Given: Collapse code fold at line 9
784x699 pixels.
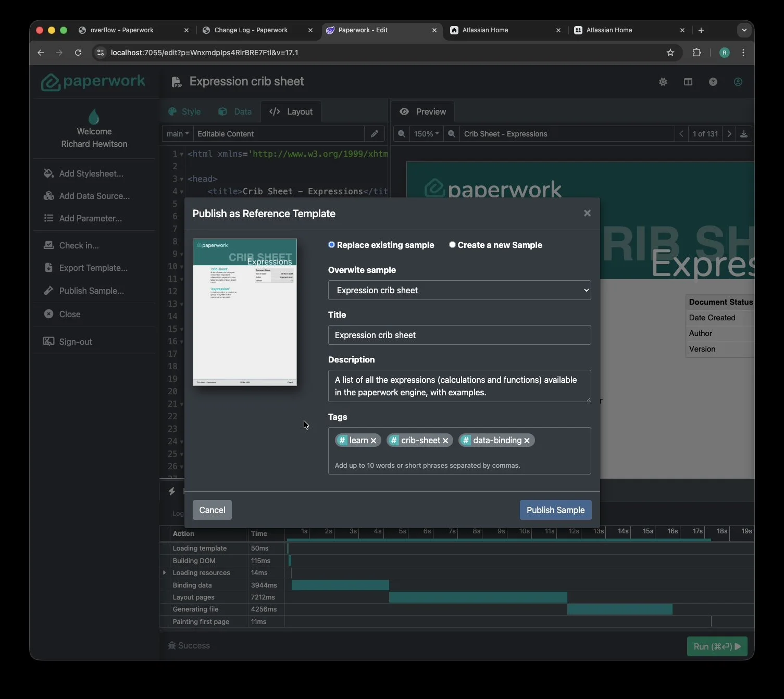Looking at the screenshot, I should [x=182, y=254].
